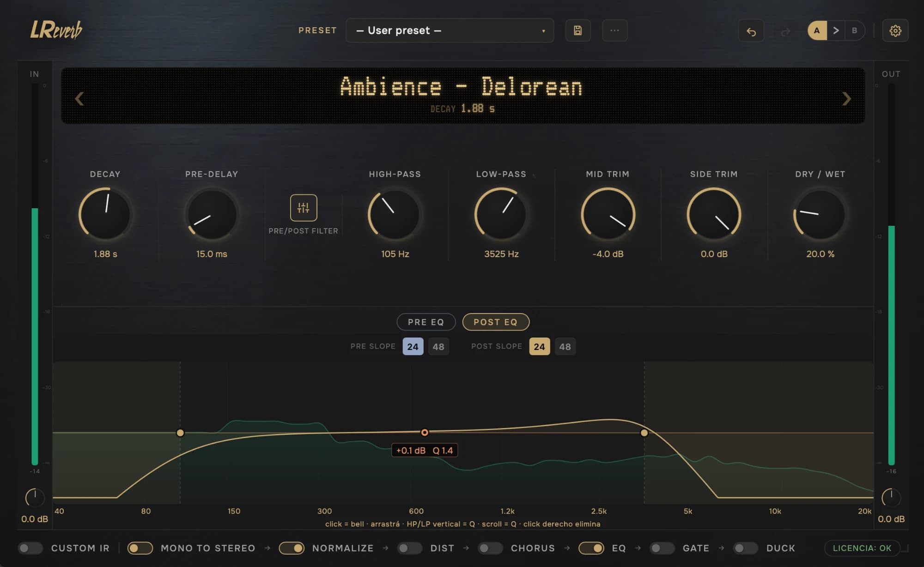Copy A to B with the arrow button

(836, 30)
